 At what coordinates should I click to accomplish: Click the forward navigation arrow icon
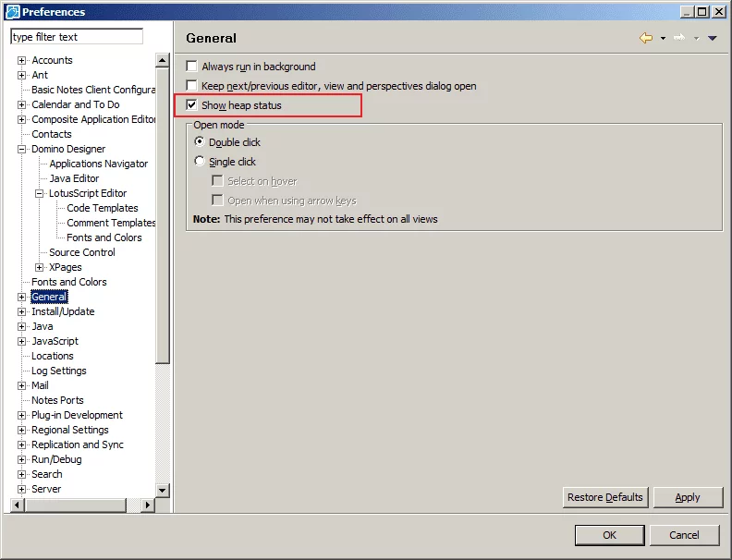[x=679, y=38]
